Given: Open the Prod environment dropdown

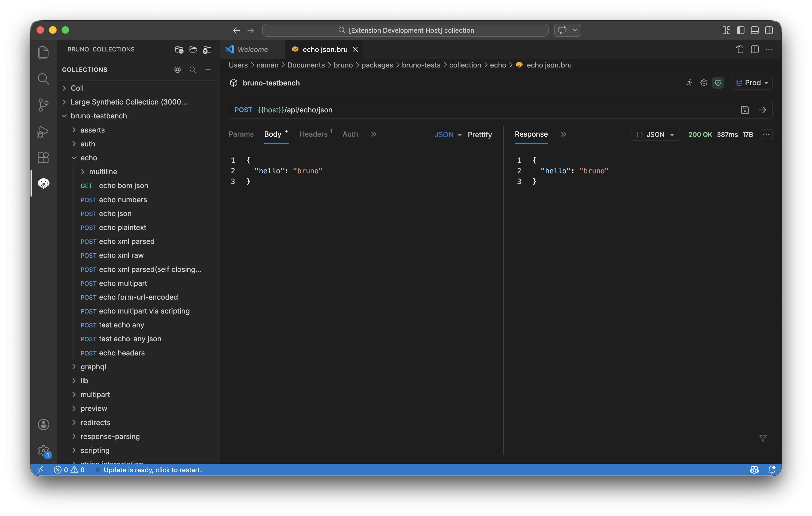Looking at the screenshot, I should (751, 82).
